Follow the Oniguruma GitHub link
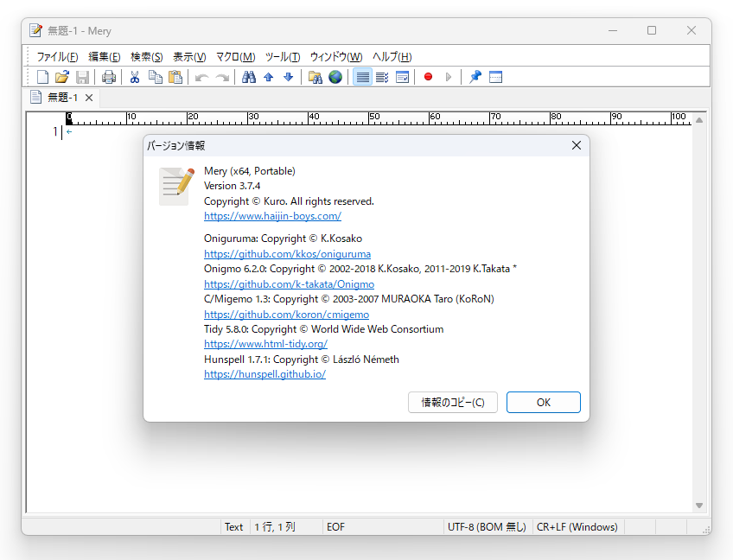 pos(287,254)
